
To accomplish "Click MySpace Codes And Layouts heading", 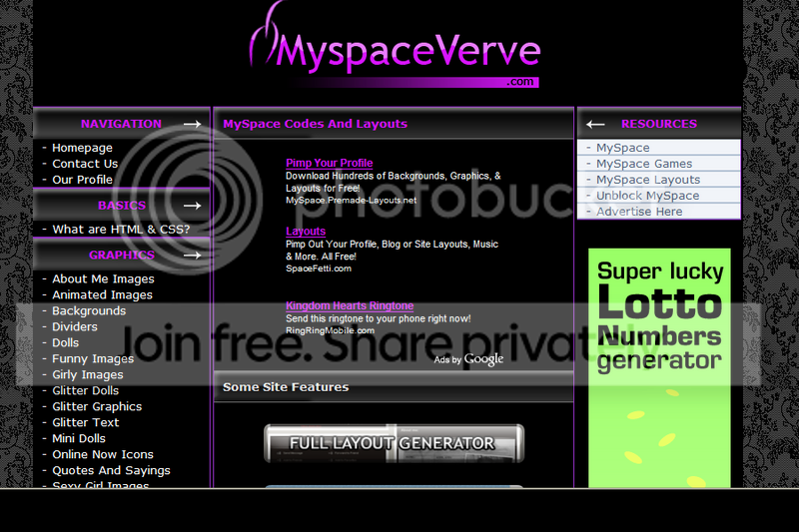I will [x=315, y=124].
